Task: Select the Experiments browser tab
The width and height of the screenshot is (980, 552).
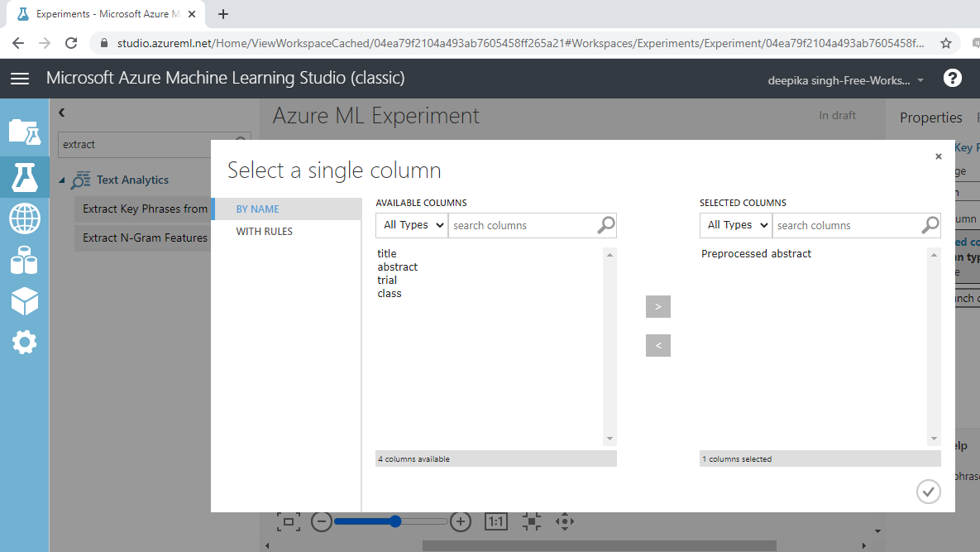Action: click(x=106, y=14)
